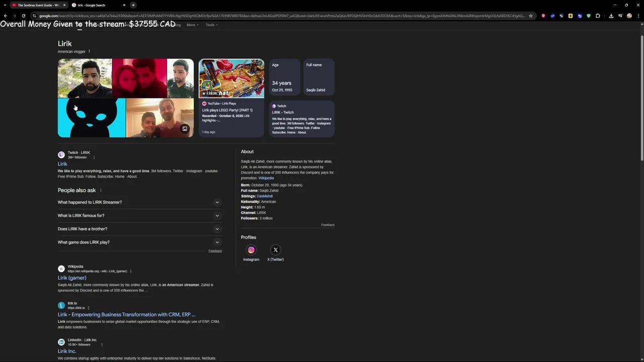Open the Lirik Twitch result link
644x362 pixels.
tap(62, 164)
